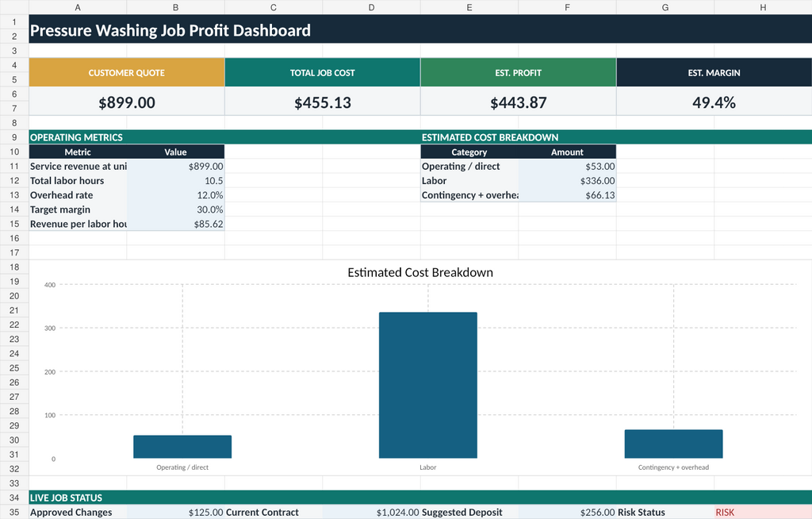Viewport: 812px width, 519px height.
Task: Select the $66.13 amount cell
Action: pyautogui.click(x=567, y=195)
